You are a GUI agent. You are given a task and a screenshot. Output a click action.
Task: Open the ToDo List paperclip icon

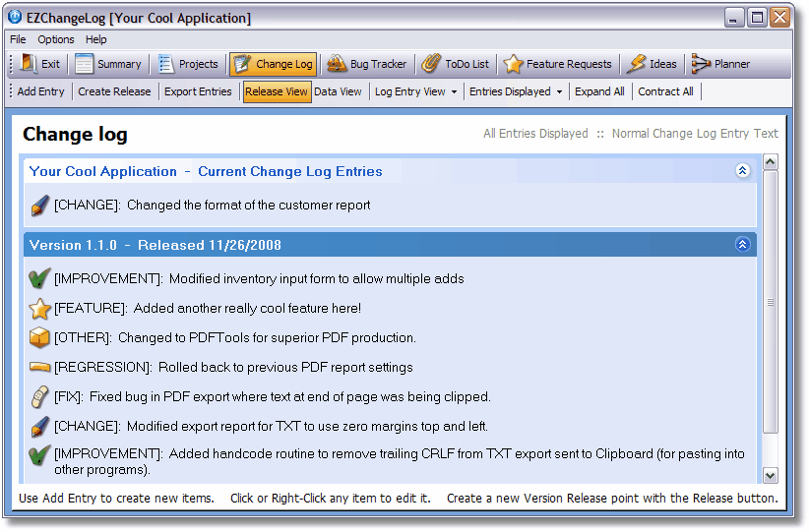coord(431,64)
